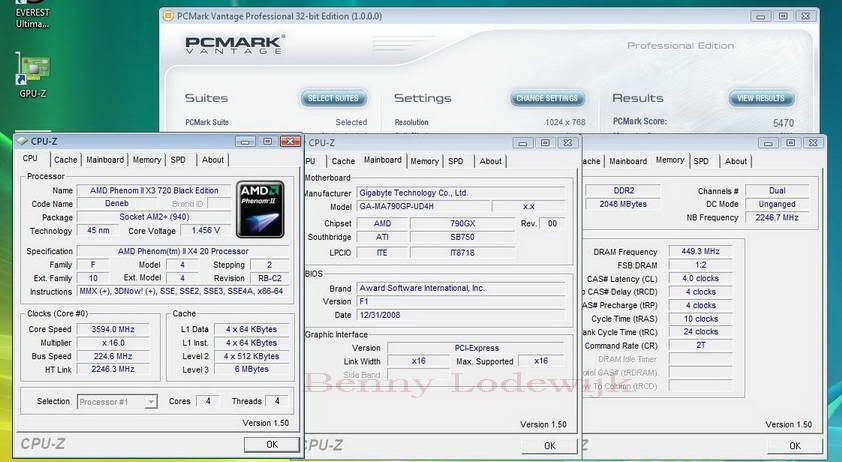Viewport: 842px width, 462px height.
Task: Click the DRAM Frequency 449.3 MHz value
Action: point(700,251)
